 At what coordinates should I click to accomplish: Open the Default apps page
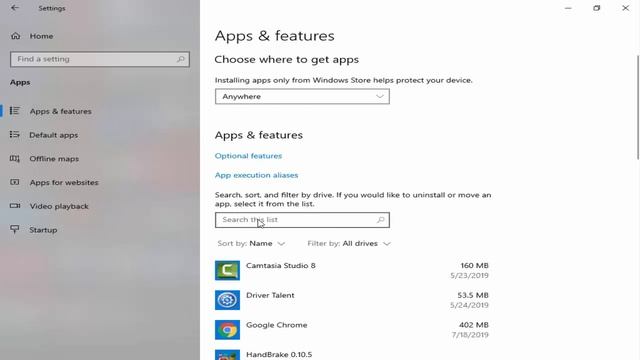pos(53,135)
